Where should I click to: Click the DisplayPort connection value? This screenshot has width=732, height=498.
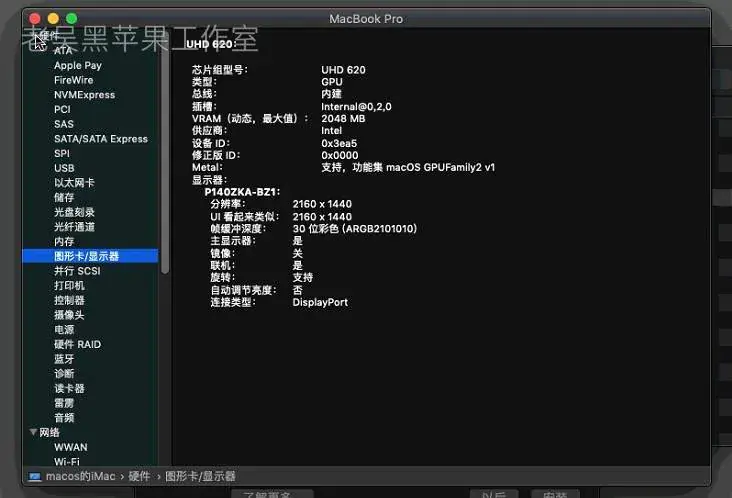coord(320,302)
